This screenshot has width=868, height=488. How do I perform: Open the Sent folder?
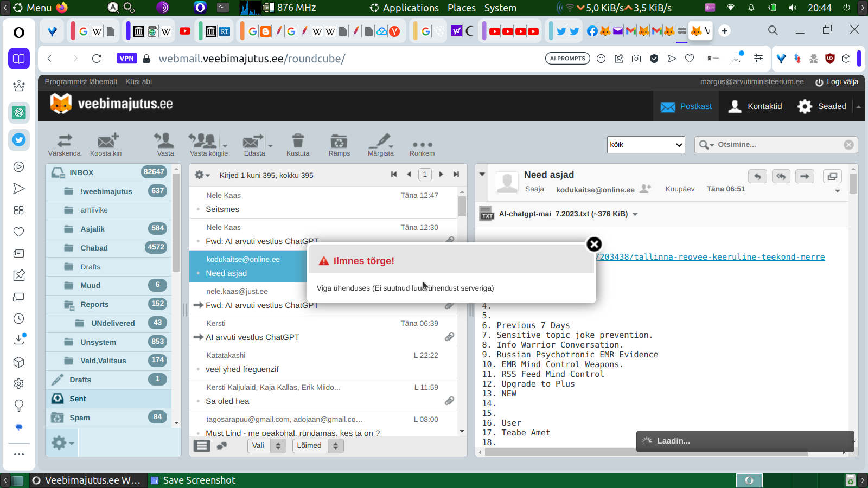click(x=108, y=399)
